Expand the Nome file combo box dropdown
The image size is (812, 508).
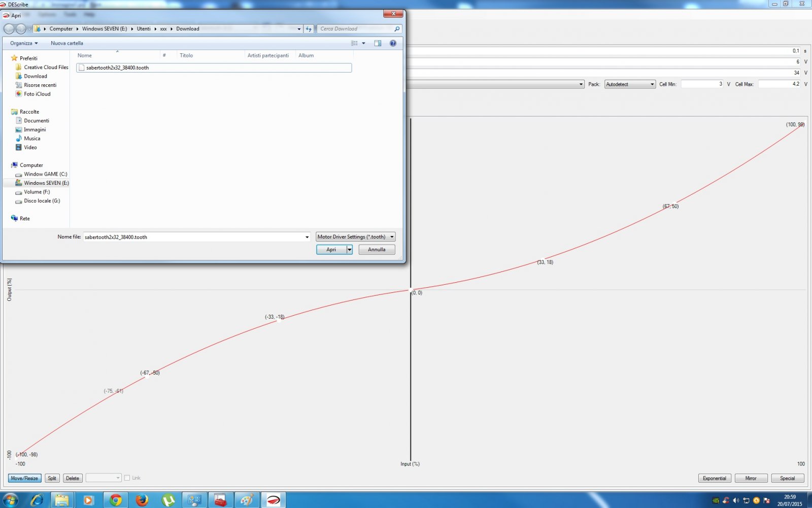pos(307,237)
